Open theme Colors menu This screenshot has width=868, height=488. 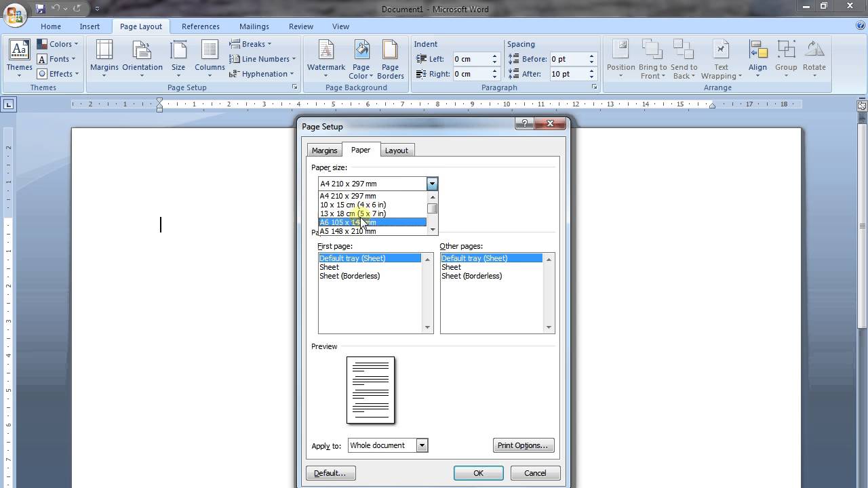[x=58, y=44]
